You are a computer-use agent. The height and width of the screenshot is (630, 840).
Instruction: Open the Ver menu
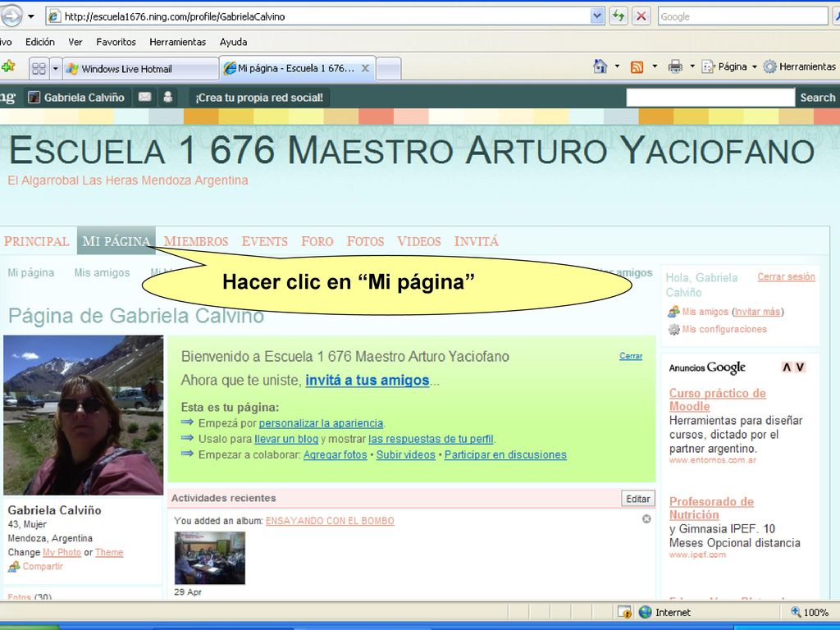tap(75, 42)
